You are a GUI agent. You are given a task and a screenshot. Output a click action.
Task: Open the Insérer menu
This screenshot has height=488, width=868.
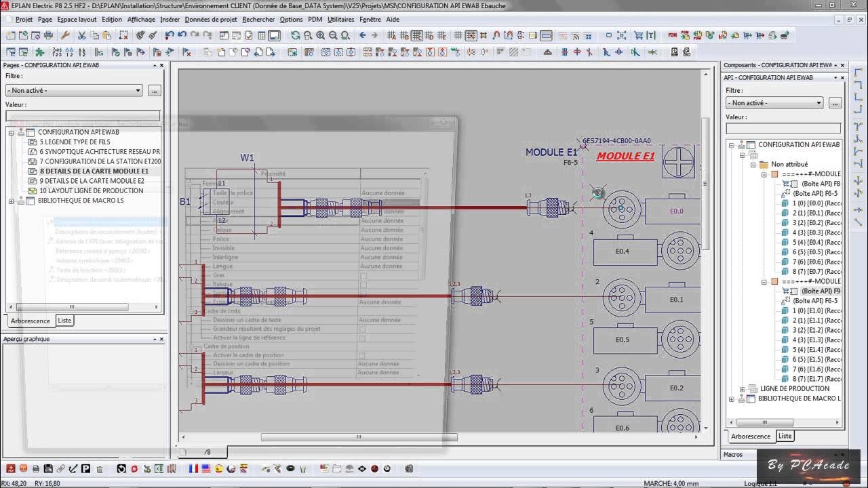pyautogui.click(x=170, y=20)
